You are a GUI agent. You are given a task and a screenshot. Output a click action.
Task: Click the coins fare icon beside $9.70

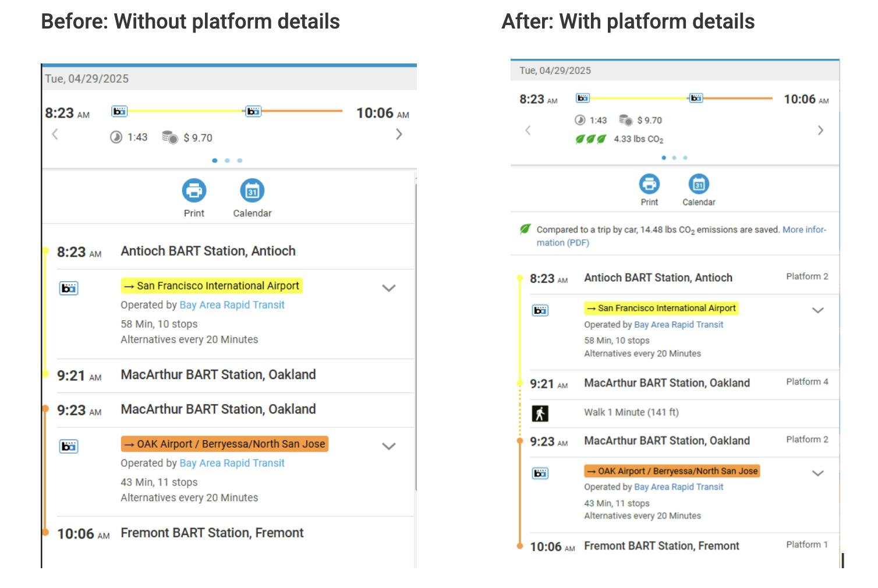(169, 137)
